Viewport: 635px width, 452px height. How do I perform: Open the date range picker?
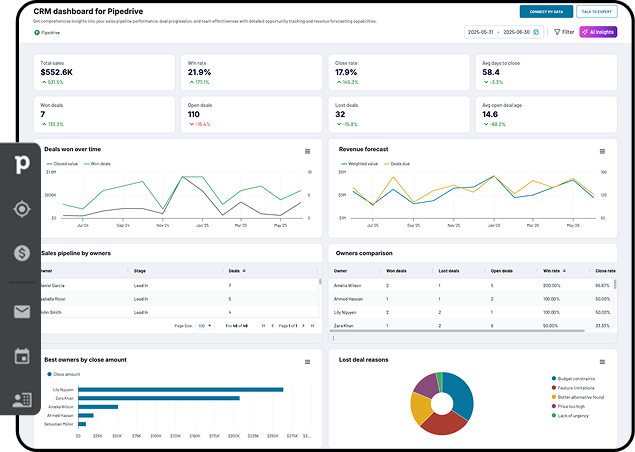[504, 32]
